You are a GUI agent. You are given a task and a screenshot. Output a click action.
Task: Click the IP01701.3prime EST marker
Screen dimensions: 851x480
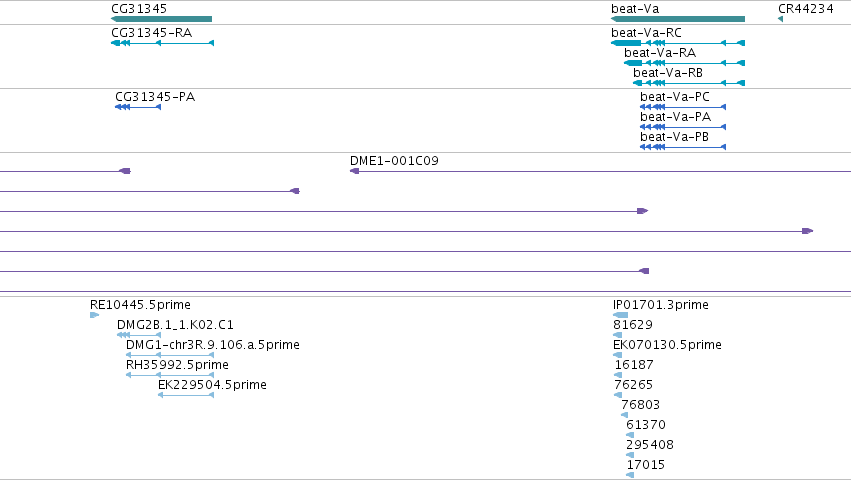pos(620,315)
